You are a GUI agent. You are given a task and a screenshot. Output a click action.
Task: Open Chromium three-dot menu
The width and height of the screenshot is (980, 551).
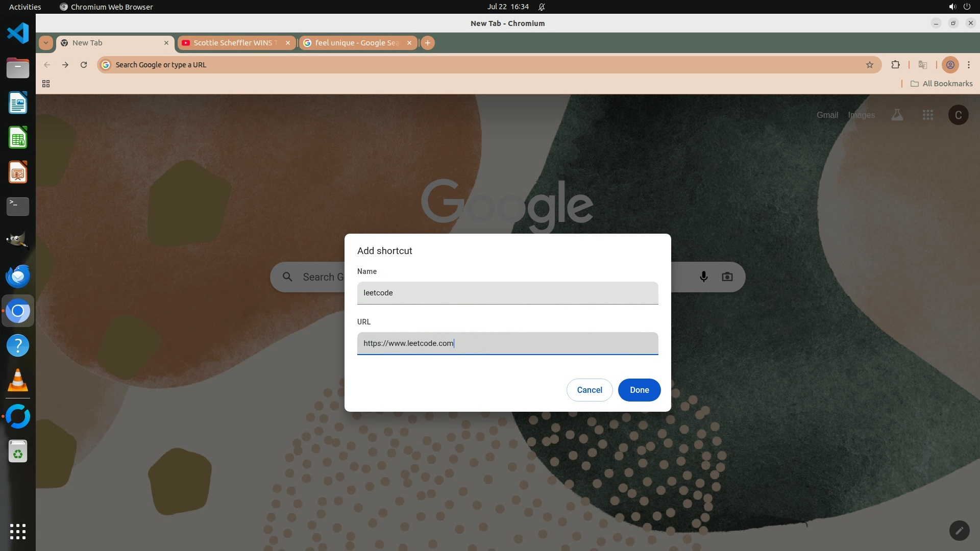(x=969, y=65)
